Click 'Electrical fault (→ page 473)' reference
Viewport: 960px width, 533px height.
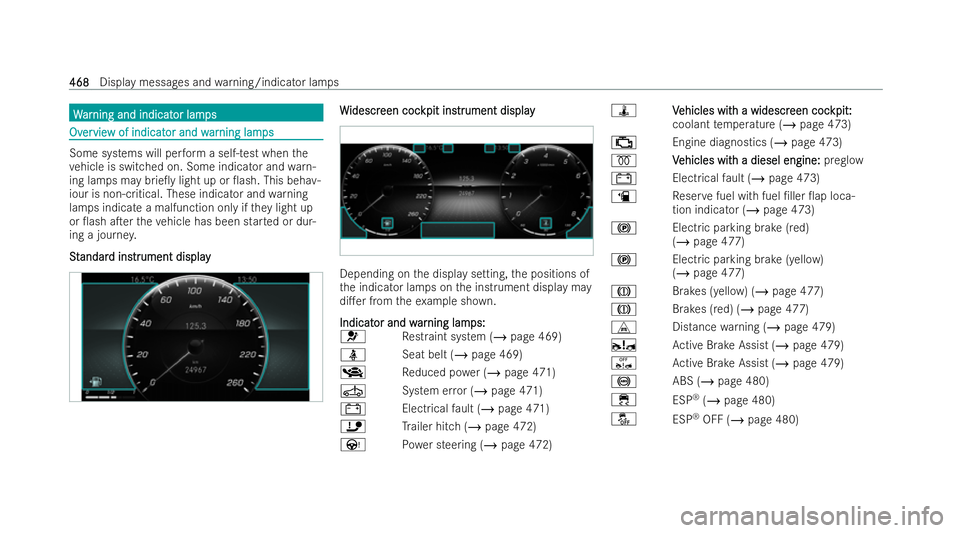[746, 178]
